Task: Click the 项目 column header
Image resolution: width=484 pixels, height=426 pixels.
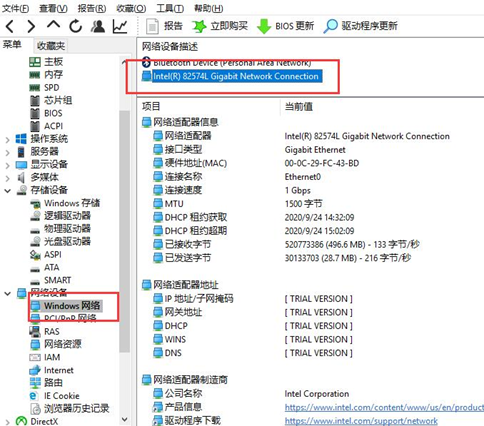Action: tap(151, 106)
